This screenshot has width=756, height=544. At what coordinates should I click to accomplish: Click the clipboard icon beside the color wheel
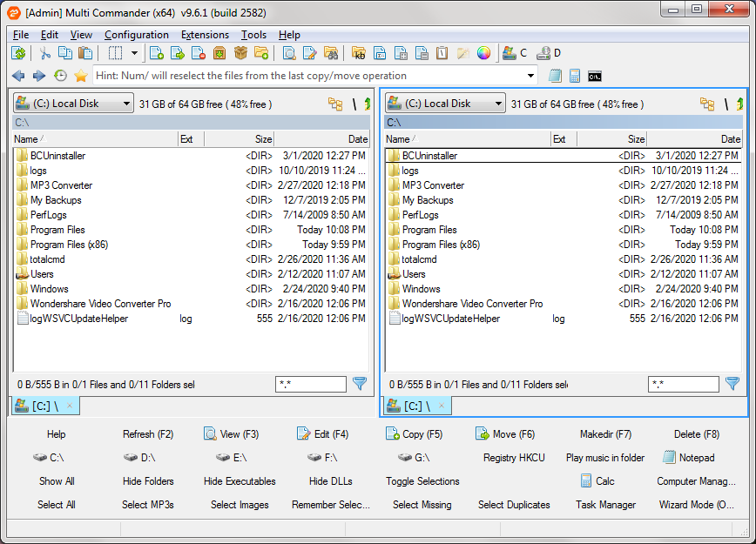[x=442, y=53]
